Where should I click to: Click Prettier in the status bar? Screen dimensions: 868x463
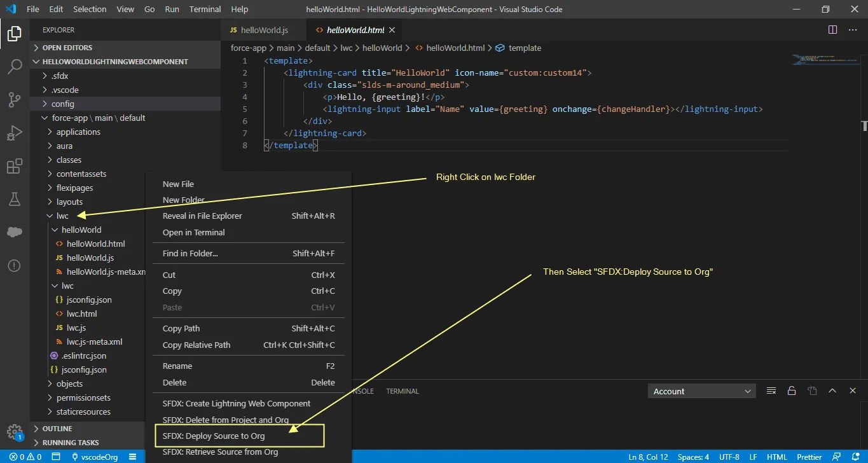pyautogui.click(x=808, y=457)
